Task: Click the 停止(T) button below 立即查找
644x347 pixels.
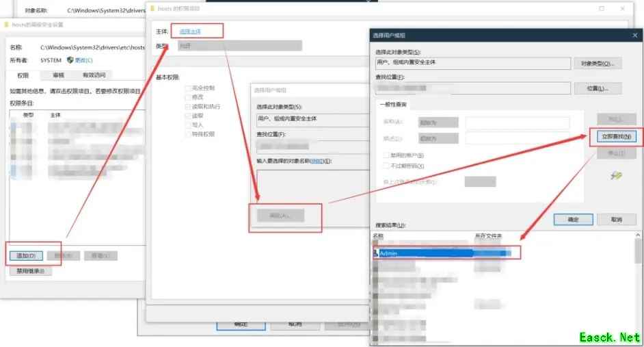Action: tap(616, 153)
